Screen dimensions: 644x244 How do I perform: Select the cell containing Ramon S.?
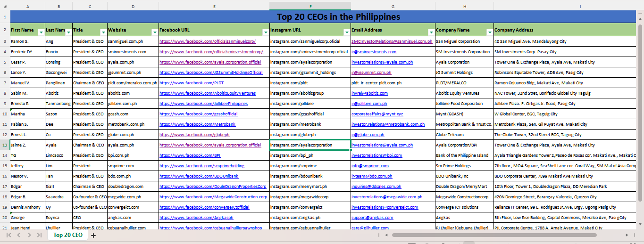tap(27, 41)
